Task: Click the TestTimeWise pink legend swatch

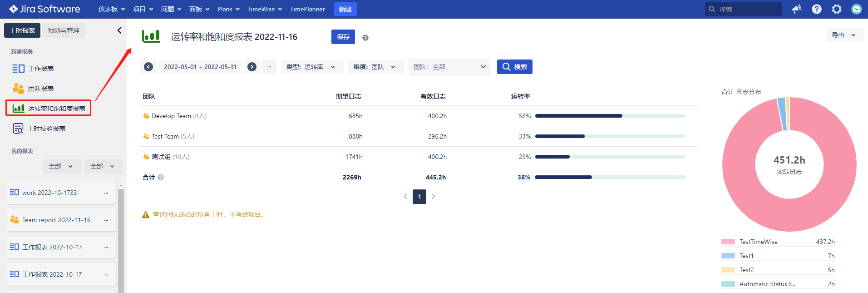Action: (728, 242)
